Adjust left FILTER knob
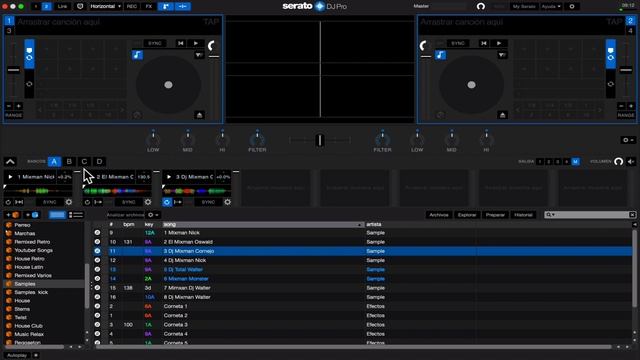Viewport: 640px width, 360px height. point(257,140)
